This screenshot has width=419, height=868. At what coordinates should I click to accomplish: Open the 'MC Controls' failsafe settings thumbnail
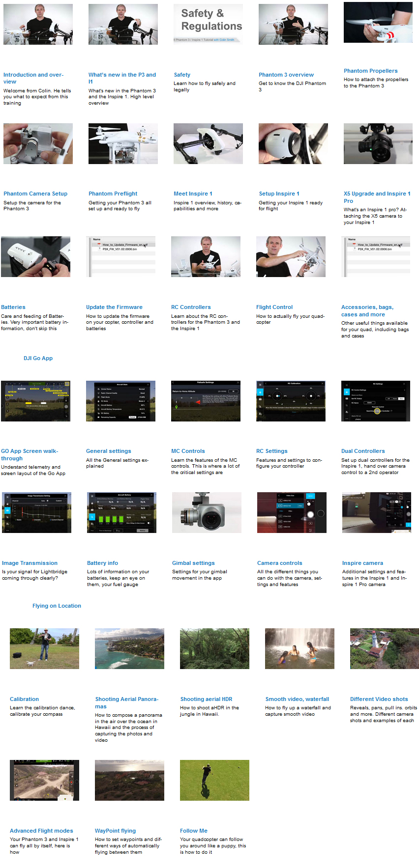(206, 401)
